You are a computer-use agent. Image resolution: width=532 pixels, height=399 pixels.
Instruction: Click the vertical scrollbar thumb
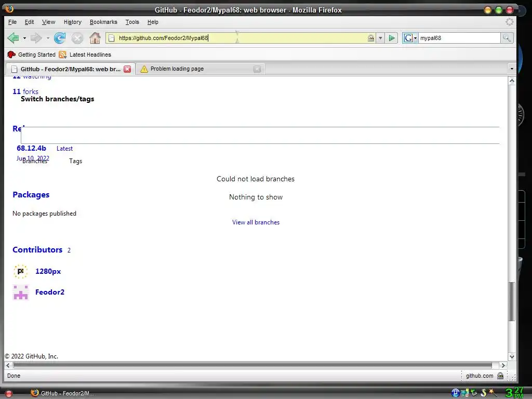click(x=512, y=301)
